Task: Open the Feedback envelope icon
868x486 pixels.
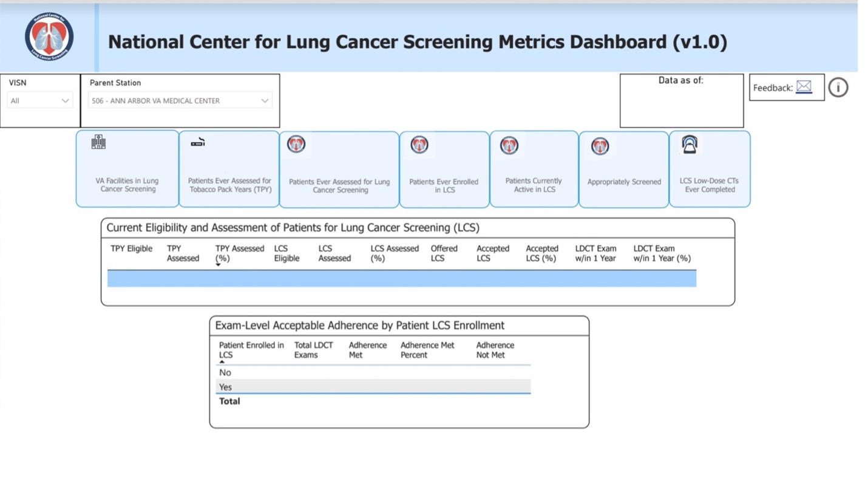Action: pyautogui.click(x=804, y=87)
